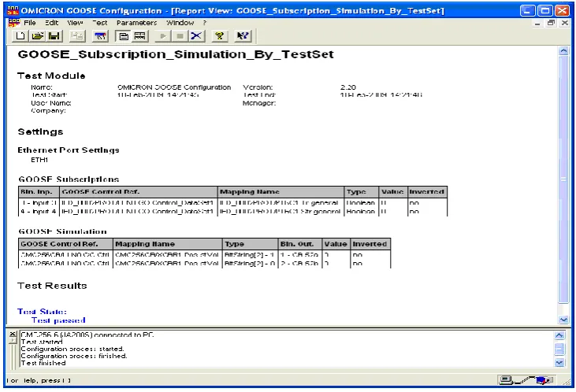Click the Test Module heading

[x=51, y=76]
